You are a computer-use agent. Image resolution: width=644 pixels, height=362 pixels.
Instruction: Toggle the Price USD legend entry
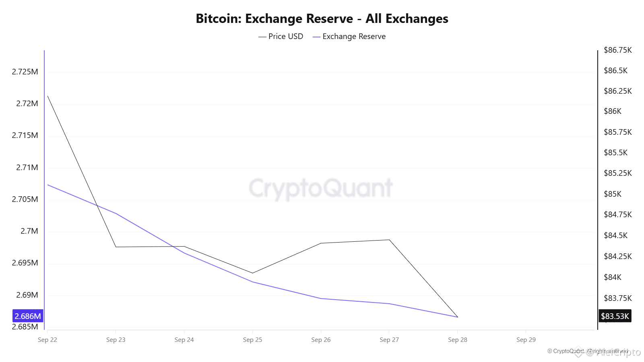pyautogui.click(x=281, y=36)
